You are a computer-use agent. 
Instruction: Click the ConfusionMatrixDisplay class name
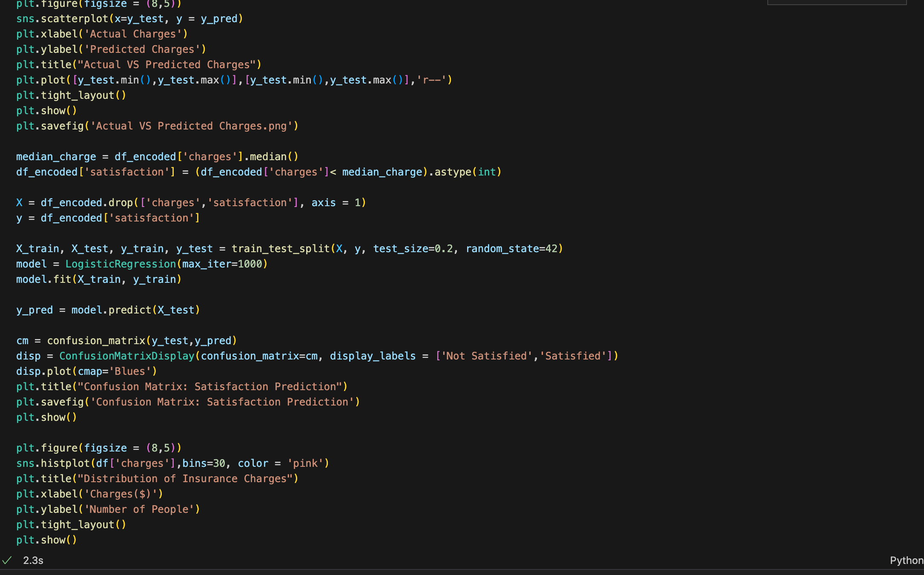(x=126, y=356)
